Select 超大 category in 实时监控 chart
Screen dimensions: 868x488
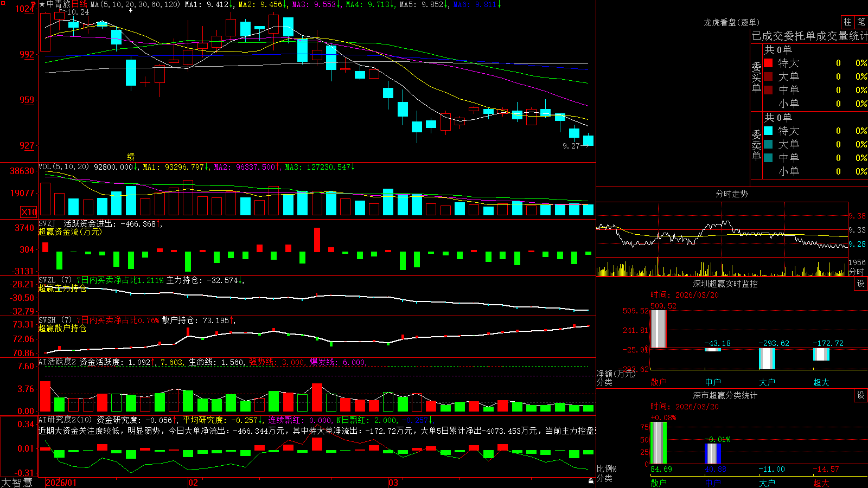click(x=821, y=382)
